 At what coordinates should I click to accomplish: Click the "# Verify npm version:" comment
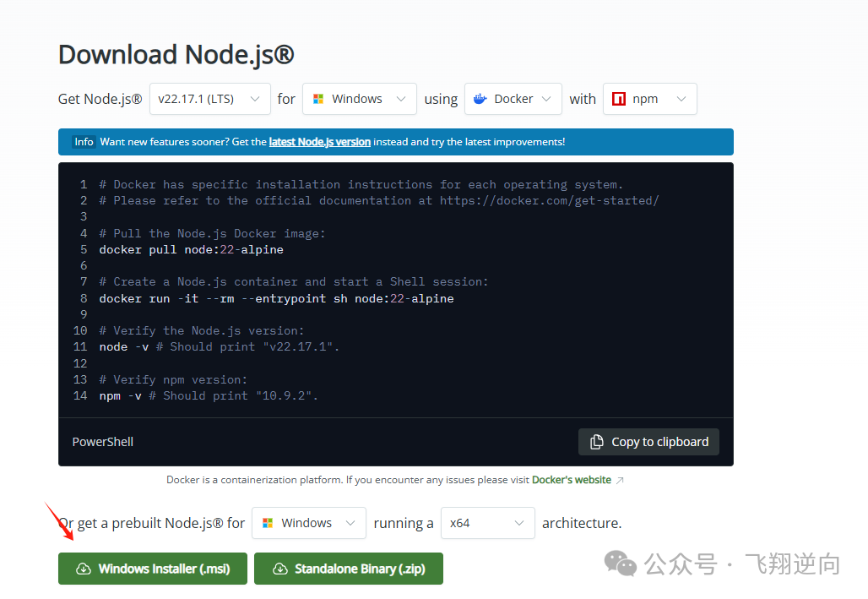[x=173, y=379]
